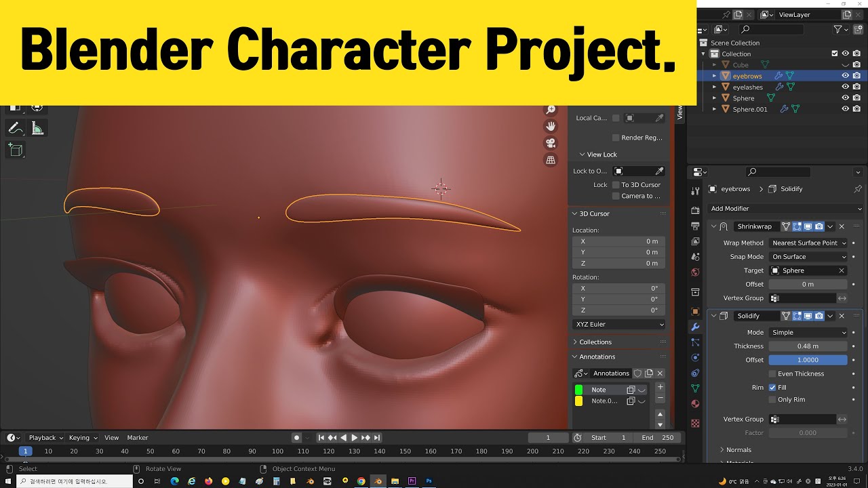This screenshot has height=488, width=868.
Task: Open the Object Constraints properties tab
Action: tap(695, 373)
